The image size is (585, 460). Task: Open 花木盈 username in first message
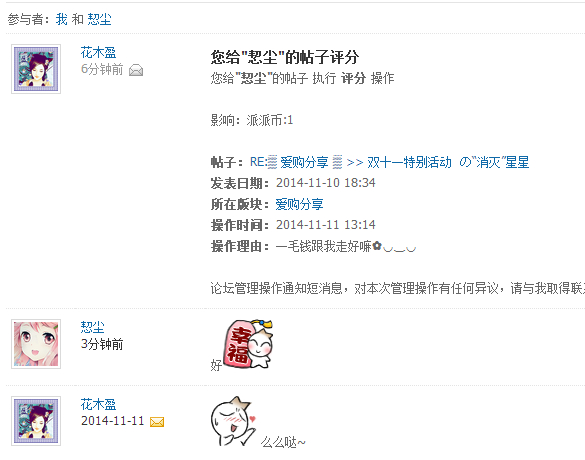coord(98,52)
